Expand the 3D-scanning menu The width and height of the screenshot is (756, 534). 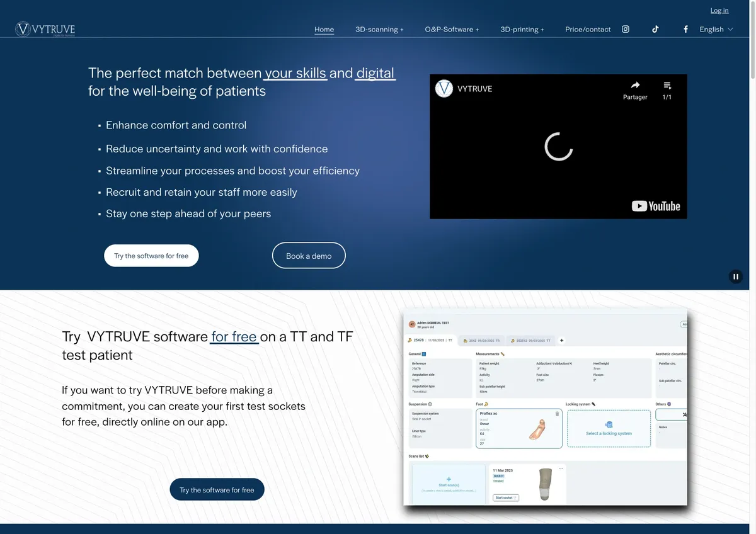tap(379, 29)
